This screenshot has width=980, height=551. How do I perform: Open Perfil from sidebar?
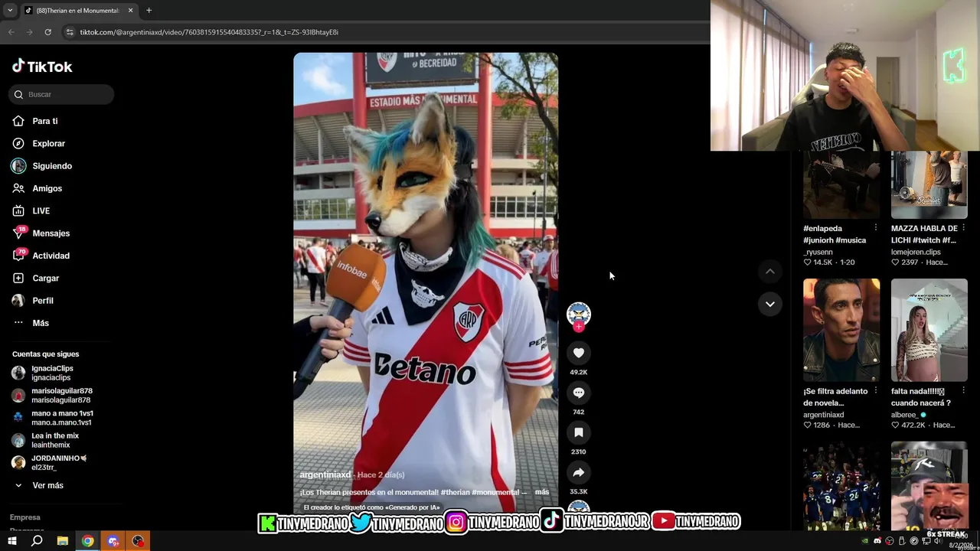point(42,301)
